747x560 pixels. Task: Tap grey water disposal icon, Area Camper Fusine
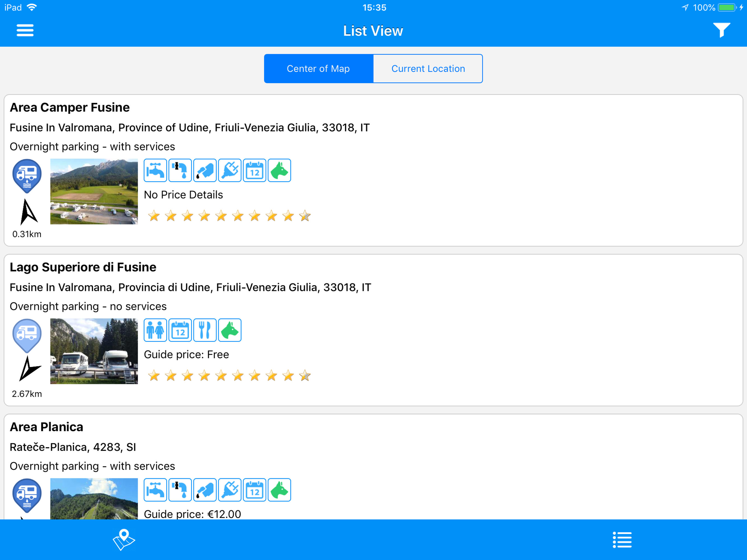click(x=180, y=170)
